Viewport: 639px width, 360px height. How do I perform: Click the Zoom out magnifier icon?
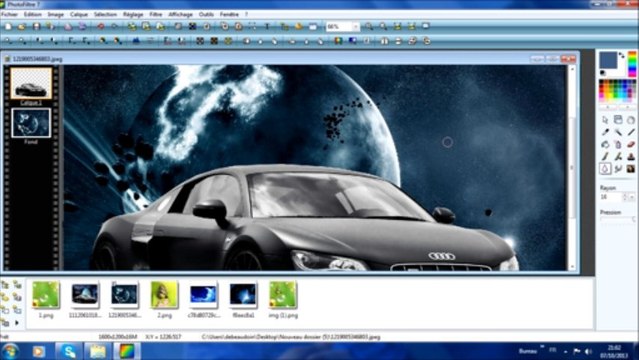click(383, 27)
